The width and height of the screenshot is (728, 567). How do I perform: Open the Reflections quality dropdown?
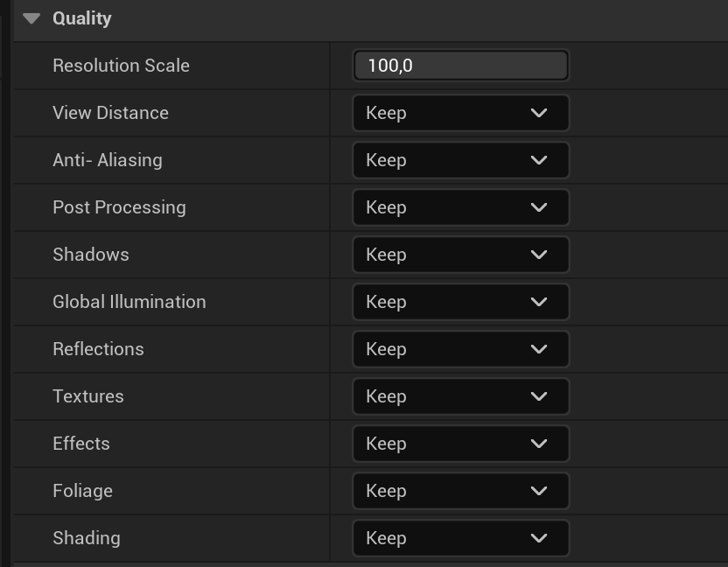pyautogui.click(x=460, y=349)
